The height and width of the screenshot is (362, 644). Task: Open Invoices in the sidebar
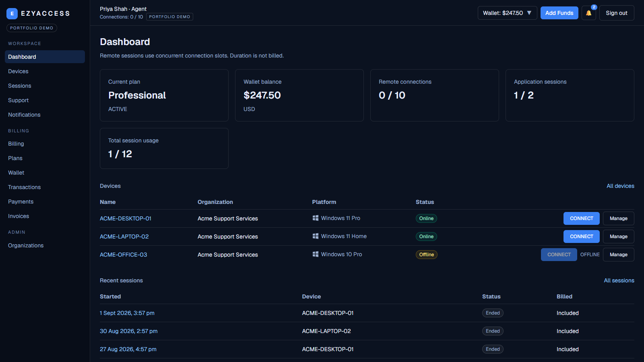pyautogui.click(x=45, y=216)
